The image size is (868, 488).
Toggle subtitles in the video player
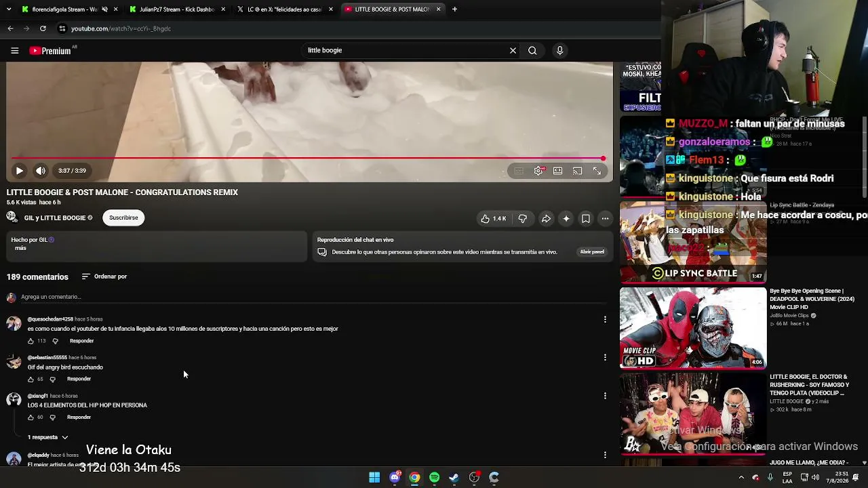519,171
